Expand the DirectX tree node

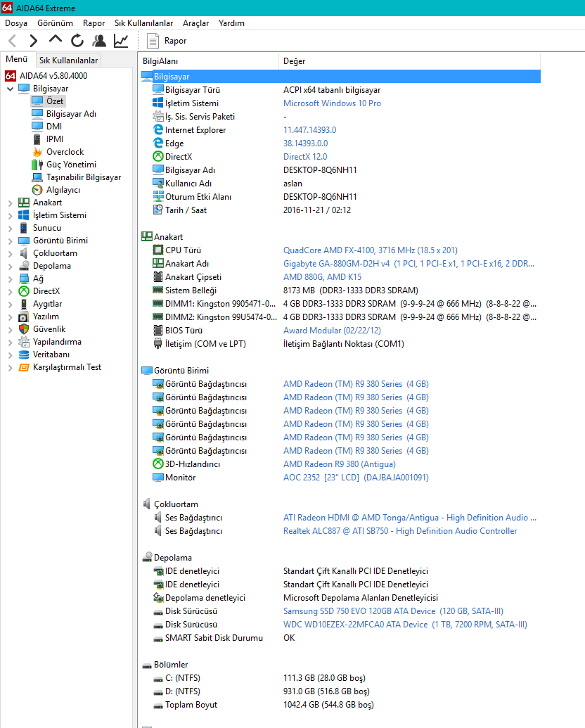pyautogui.click(x=11, y=292)
